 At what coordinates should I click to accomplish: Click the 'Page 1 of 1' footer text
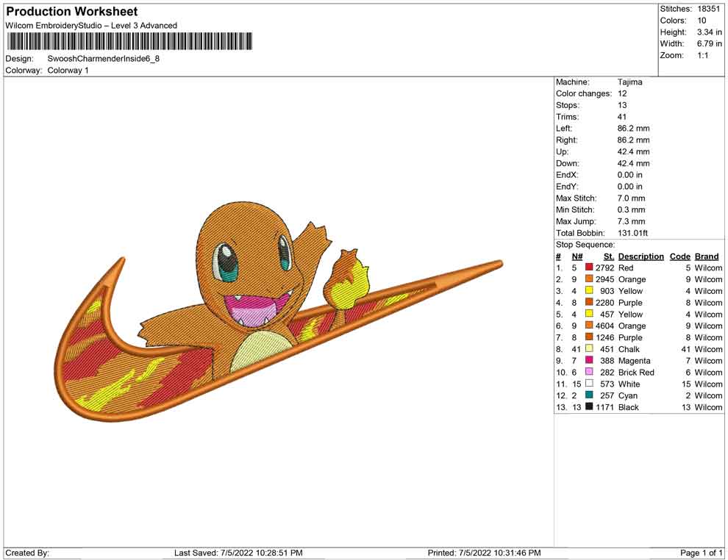701,553
